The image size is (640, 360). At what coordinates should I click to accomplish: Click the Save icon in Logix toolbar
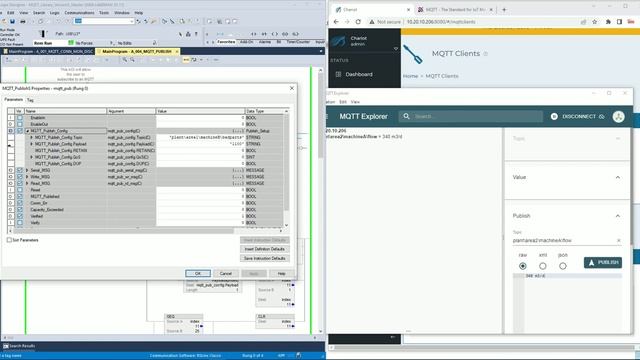coord(12,21)
